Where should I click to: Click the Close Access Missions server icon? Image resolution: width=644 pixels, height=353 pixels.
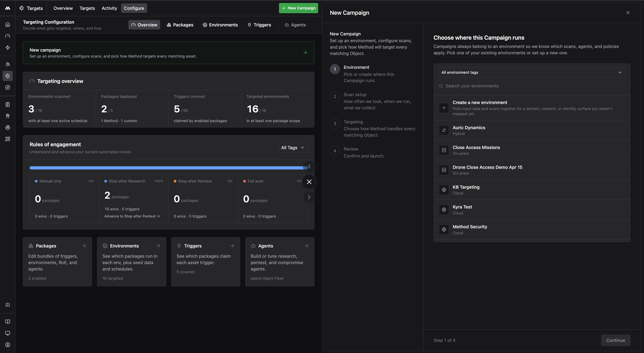[x=444, y=150]
